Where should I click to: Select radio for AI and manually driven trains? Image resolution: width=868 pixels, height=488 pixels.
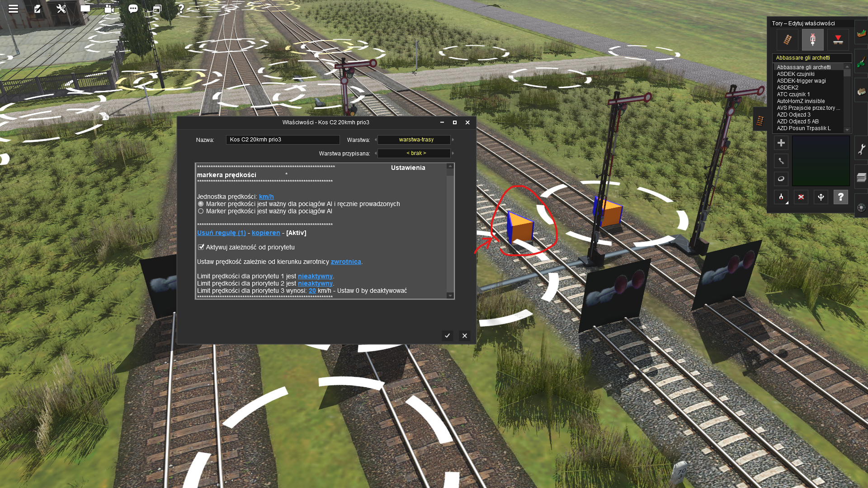(x=201, y=204)
